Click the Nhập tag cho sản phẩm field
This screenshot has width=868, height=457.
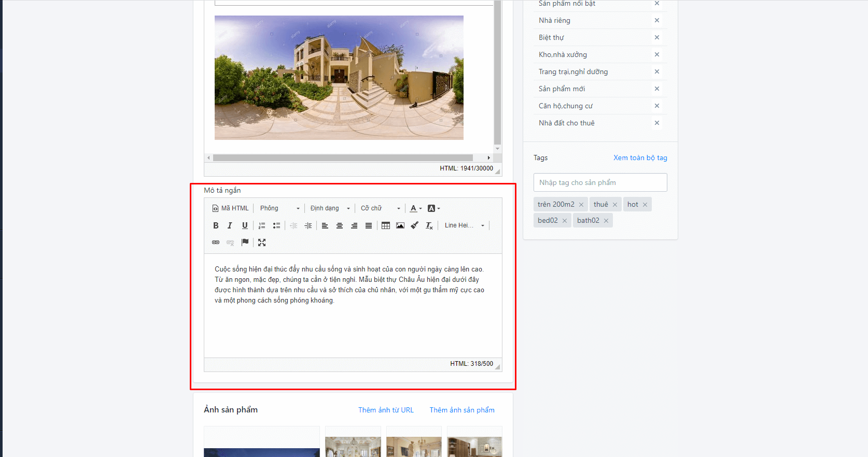click(x=600, y=182)
